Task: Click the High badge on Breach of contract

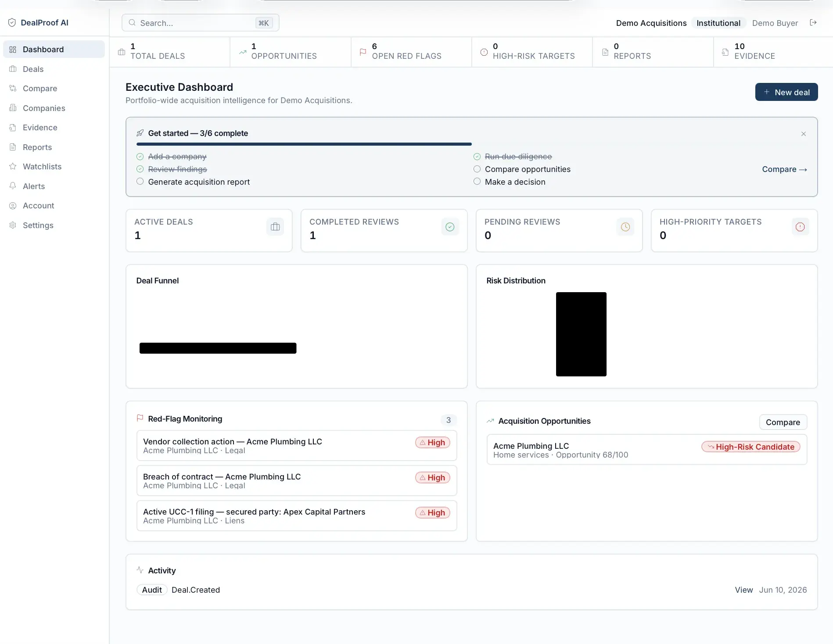Action: [433, 477]
